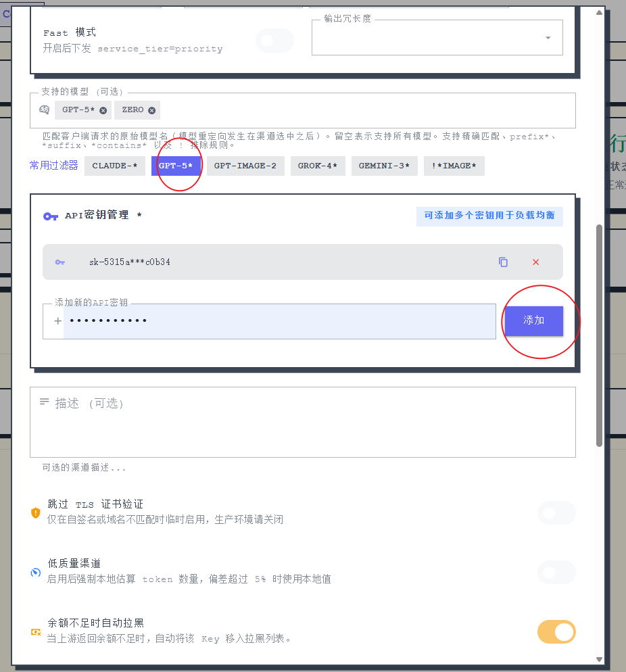
Task: Select the GROK-4* filter chip
Action: 318,166
